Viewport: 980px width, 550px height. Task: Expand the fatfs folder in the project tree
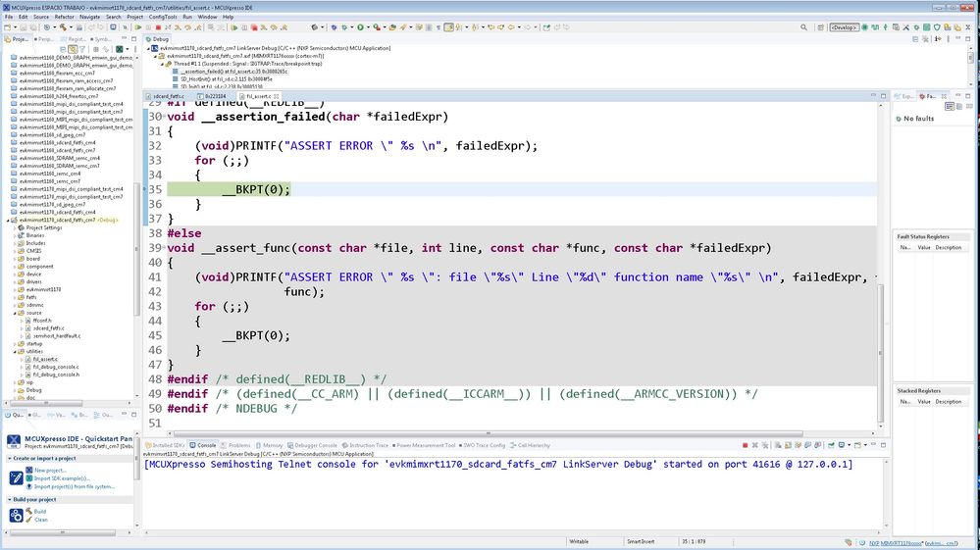(15, 297)
